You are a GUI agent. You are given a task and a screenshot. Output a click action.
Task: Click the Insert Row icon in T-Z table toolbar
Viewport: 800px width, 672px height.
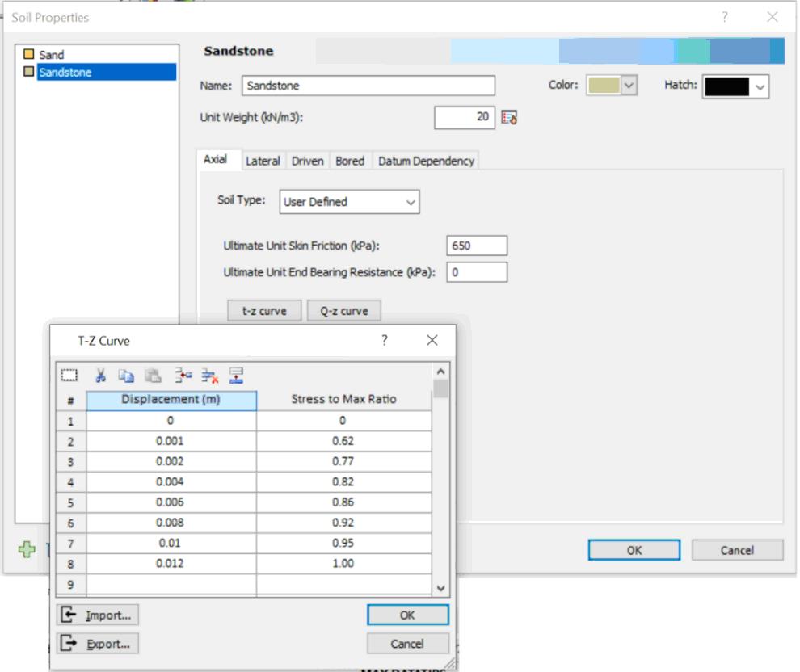click(184, 376)
